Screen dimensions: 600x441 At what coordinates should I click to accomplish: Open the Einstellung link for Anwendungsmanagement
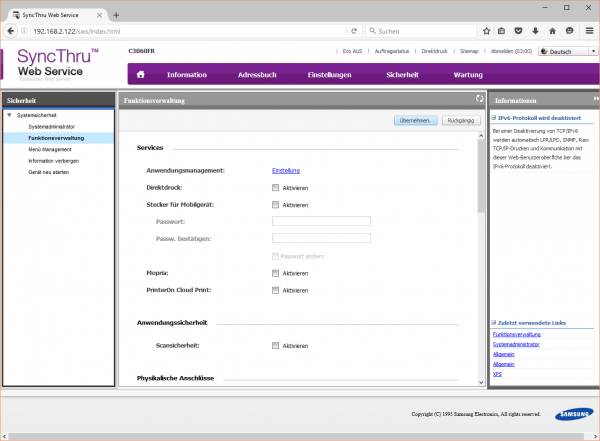point(286,171)
